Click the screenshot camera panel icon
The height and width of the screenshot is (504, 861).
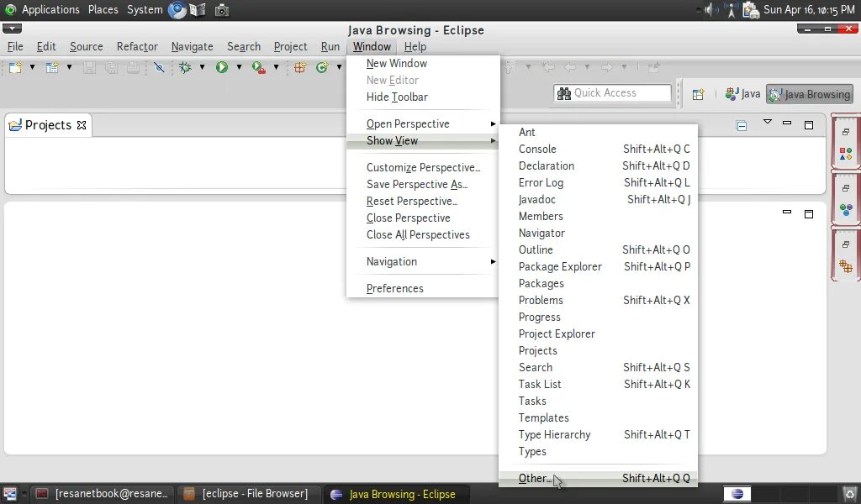coord(222,10)
